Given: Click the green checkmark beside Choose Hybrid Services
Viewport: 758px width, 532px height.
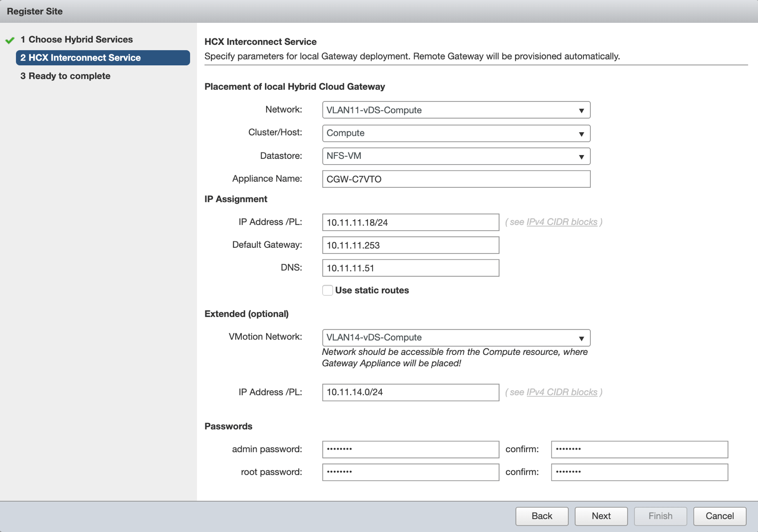Looking at the screenshot, I should click(x=10, y=40).
